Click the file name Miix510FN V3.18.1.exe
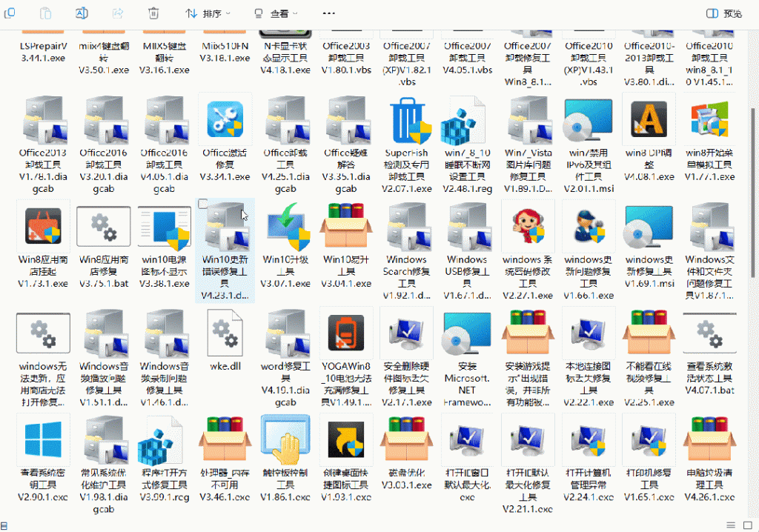 click(x=225, y=53)
